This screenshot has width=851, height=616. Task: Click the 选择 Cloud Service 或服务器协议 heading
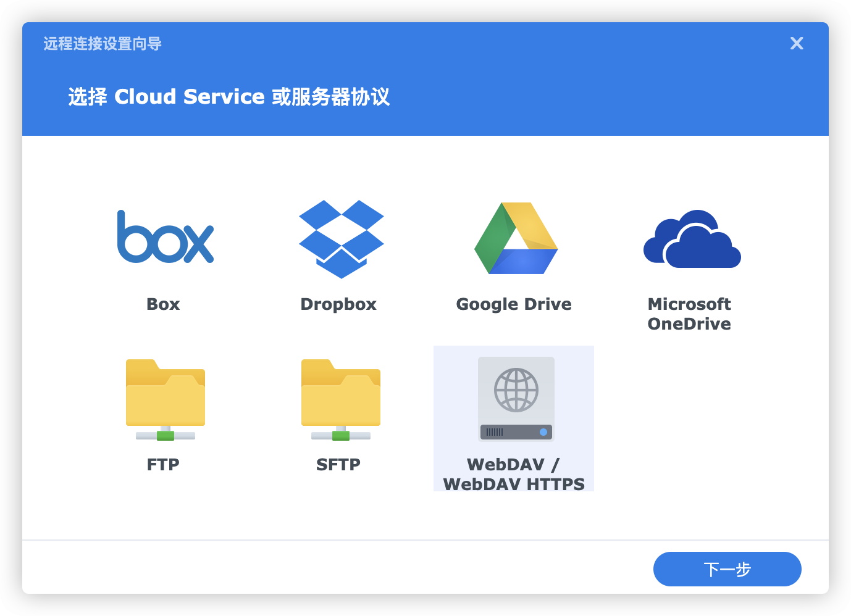(228, 97)
